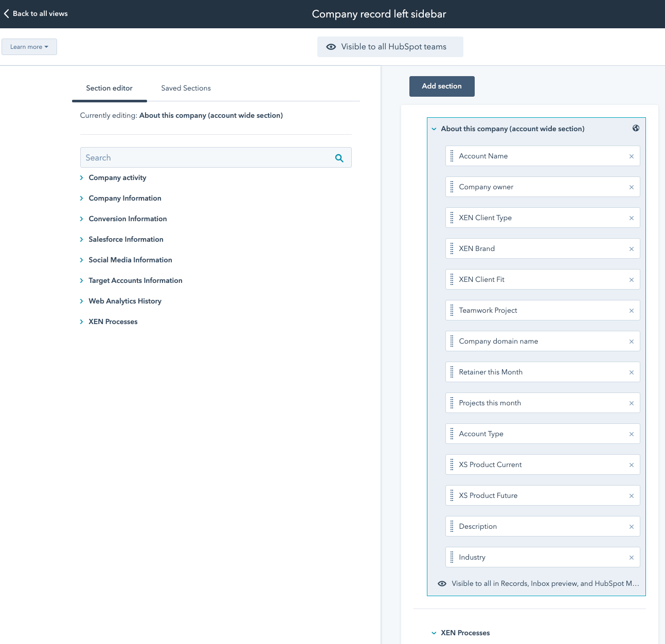Screen dimensions: 665x644
Task: Click into the property Search field
Action: click(206, 158)
